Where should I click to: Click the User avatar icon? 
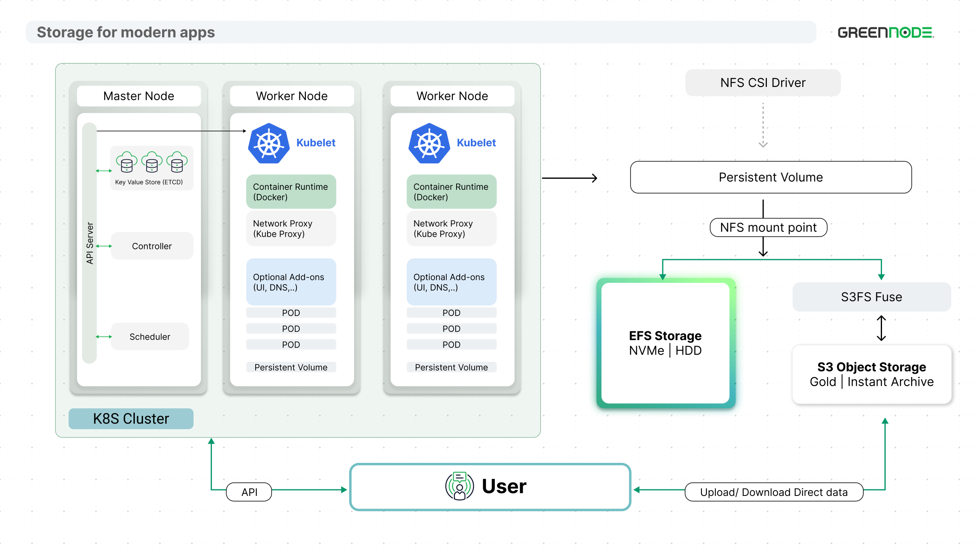[459, 486]
